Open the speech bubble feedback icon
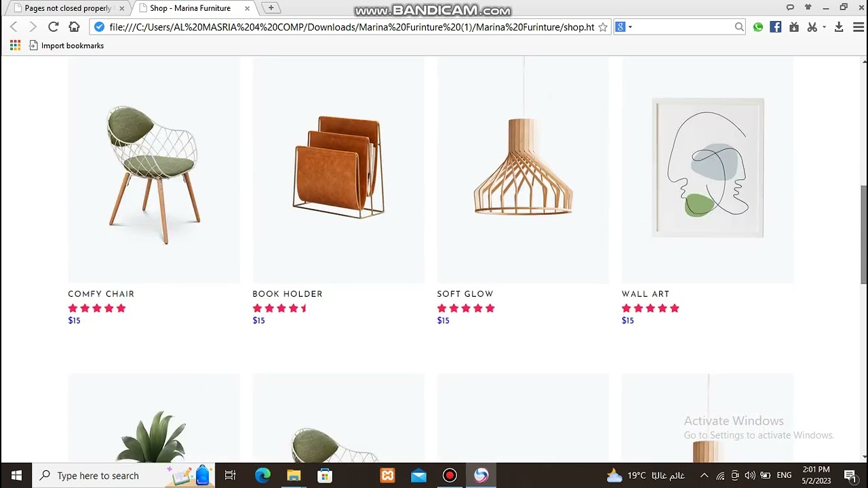This screenshot has height=488, width=868. [790, 7]
